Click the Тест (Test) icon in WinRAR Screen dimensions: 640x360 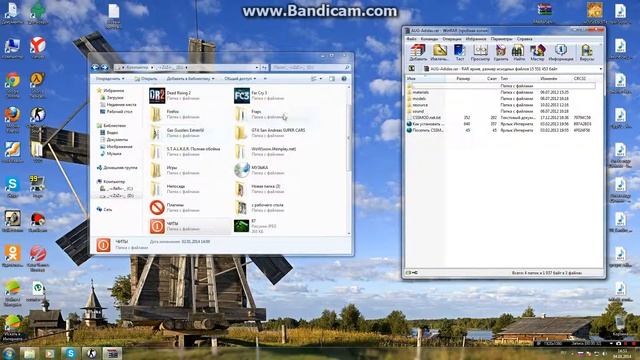coord(460,53)
